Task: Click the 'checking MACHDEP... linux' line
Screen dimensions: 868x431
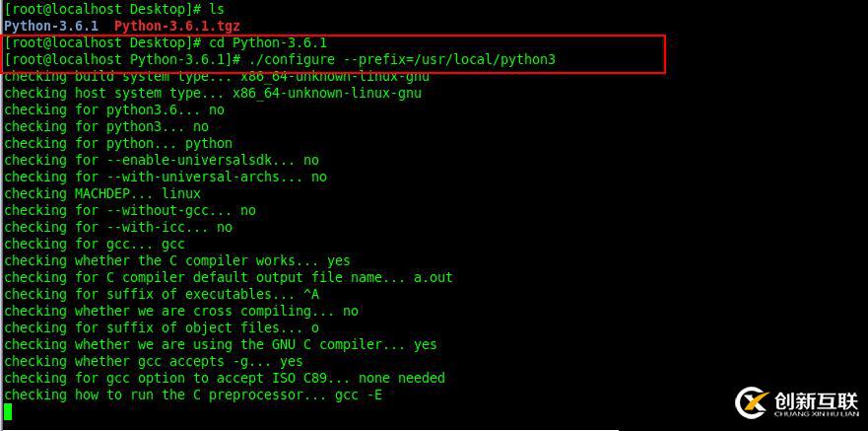Action: click(x=101, y=193)
